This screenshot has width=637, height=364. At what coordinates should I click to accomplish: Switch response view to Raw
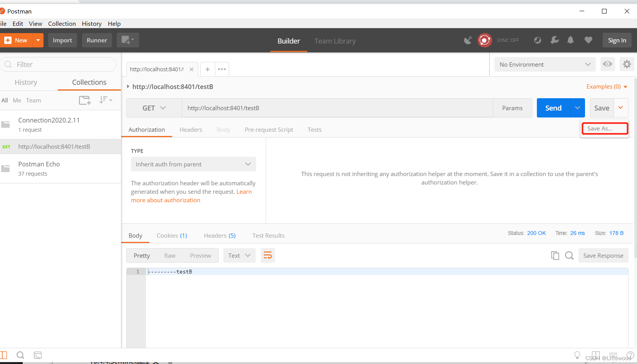point(170,255)
